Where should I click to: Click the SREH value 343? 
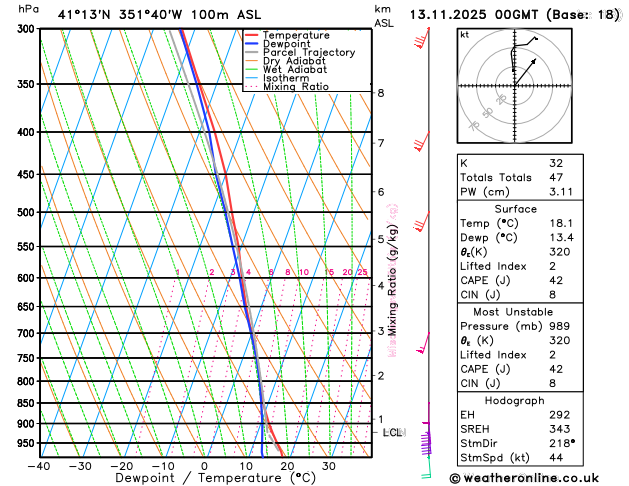point(560,429)
